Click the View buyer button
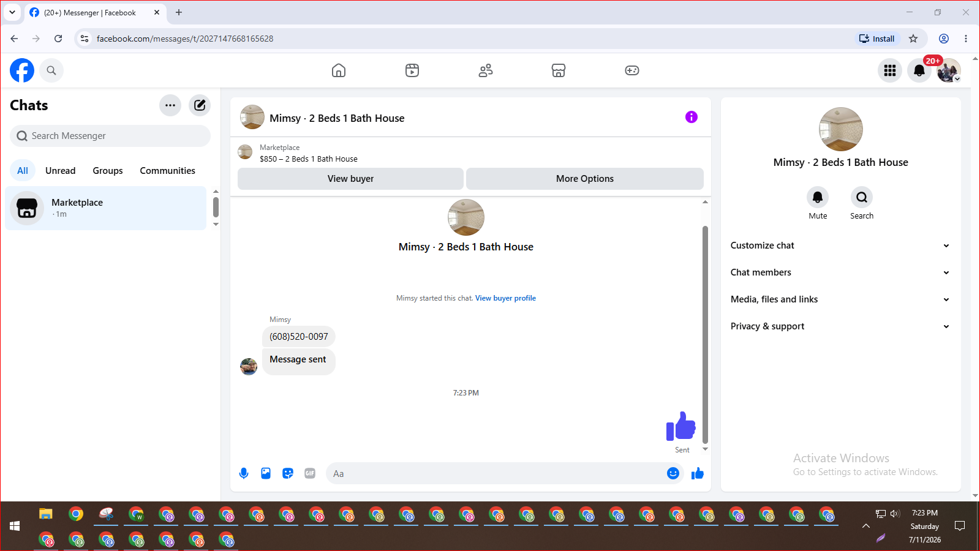This screenshot has height=551, width=980. point(350,179)
